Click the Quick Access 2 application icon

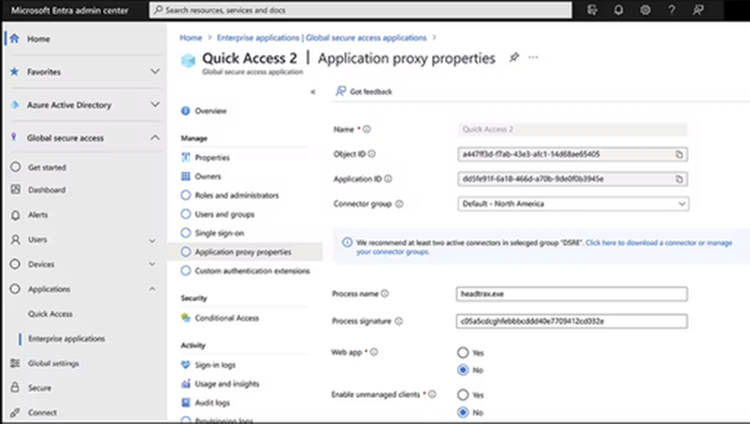pyautogui.click(x=188, y=61)
